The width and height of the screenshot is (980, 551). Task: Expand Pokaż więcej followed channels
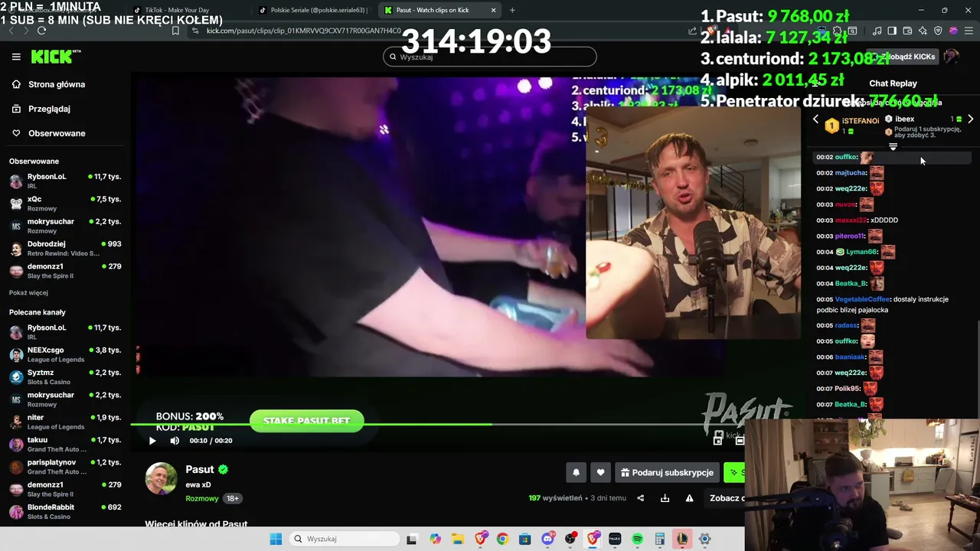[x=28, y=292]
